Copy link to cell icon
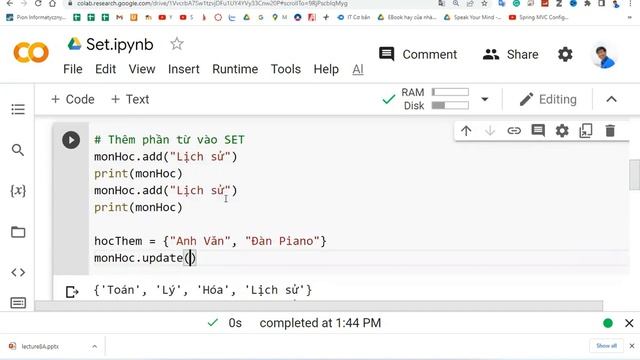The image size is (640, 360). (514, 131)
